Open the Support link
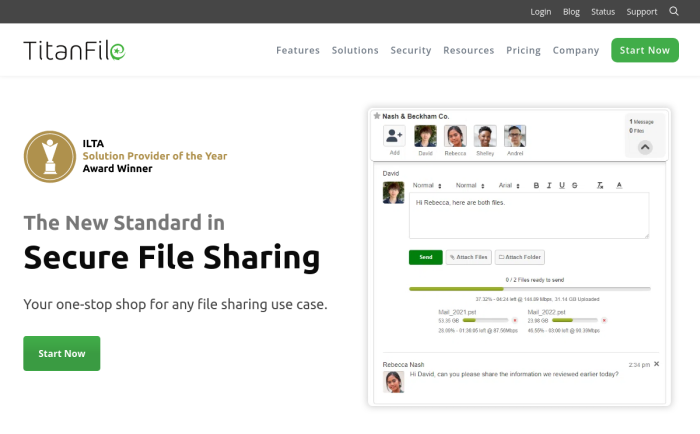700x434 pixels. pyautogui.click(x=642, y=12)
